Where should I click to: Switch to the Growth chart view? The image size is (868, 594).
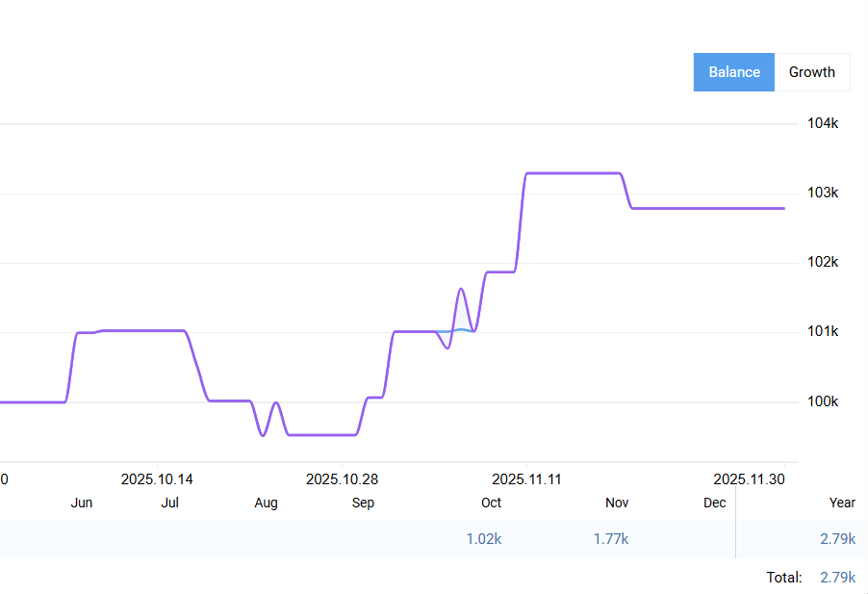coord(811,72)
